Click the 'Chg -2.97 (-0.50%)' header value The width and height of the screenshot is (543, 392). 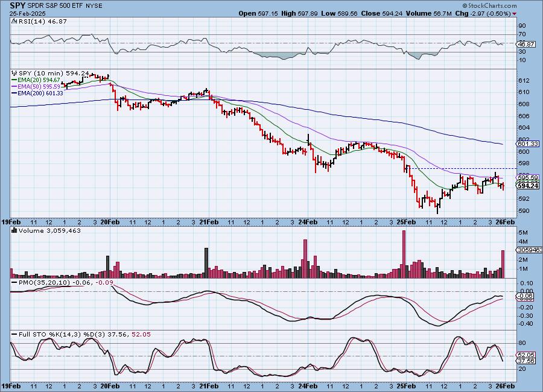tap(483, 13)
